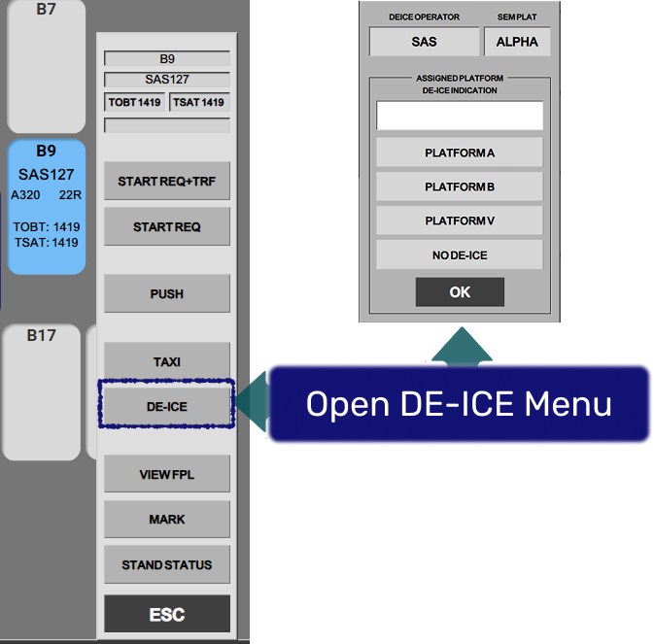Choose PLATFORM A for de-icing
Viewport: 654px width, 644px height.
pos(460,153)
